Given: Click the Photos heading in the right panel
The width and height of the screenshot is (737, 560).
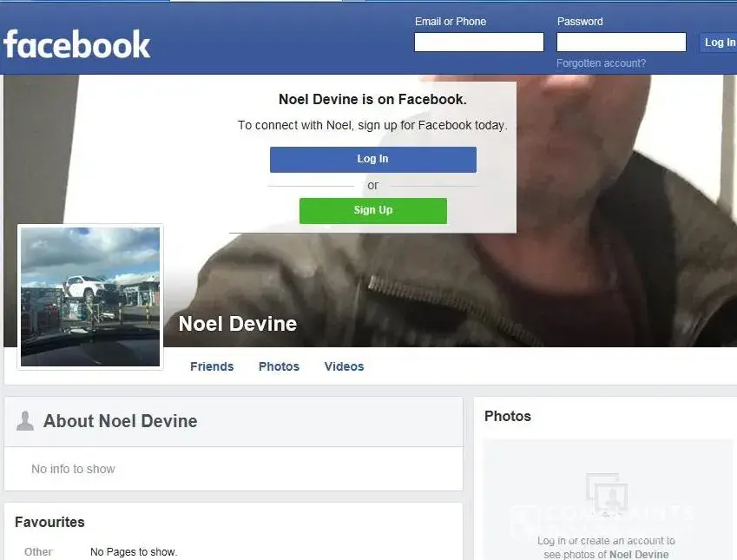Looking at the screenshot, I should coord(507,417).
